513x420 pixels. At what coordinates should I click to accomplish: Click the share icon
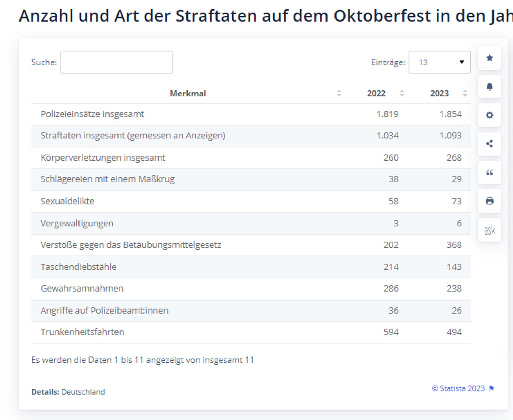click(x=489, y=144)
